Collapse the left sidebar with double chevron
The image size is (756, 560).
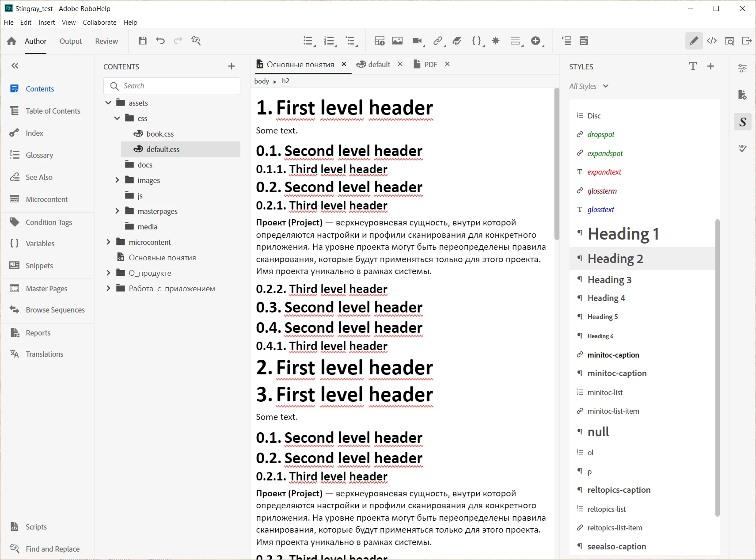pyautogui.click(x=15, y=66)
